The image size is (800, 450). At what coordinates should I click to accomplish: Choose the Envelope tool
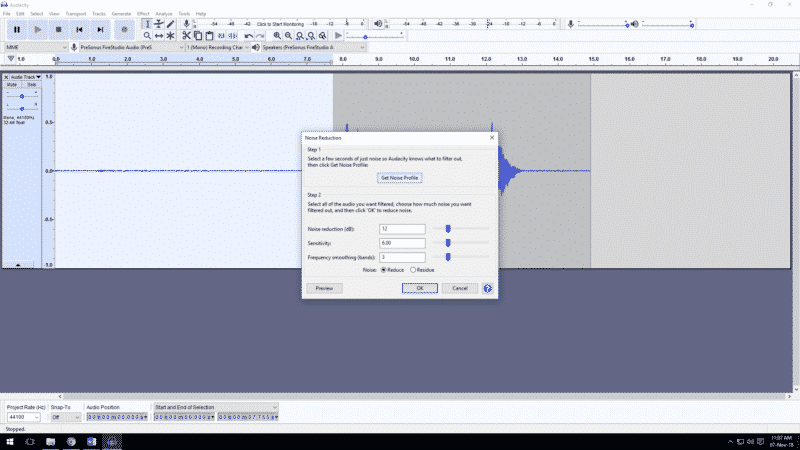(x=159, y=23)
